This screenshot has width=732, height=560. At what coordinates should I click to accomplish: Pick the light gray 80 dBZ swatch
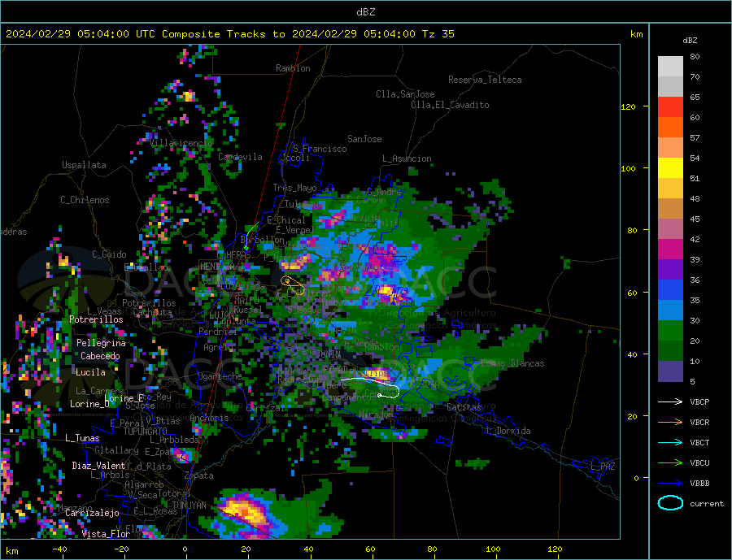670,67
